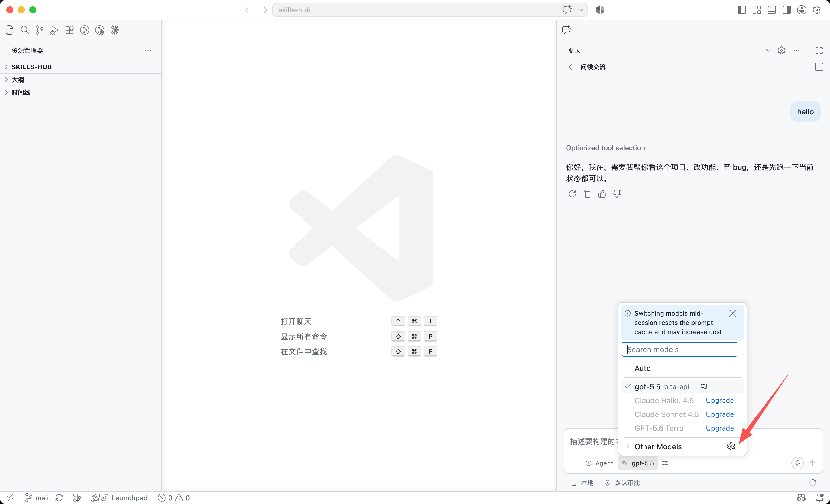
Task: Regenerate the assistant response
Action: click(x=572, y=194)
